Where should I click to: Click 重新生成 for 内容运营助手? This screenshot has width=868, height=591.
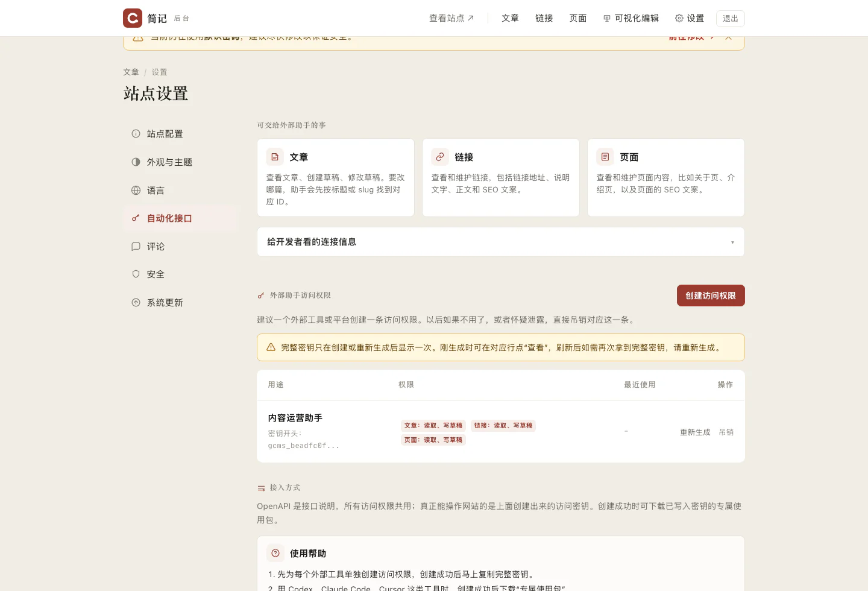tap(695, 432)
